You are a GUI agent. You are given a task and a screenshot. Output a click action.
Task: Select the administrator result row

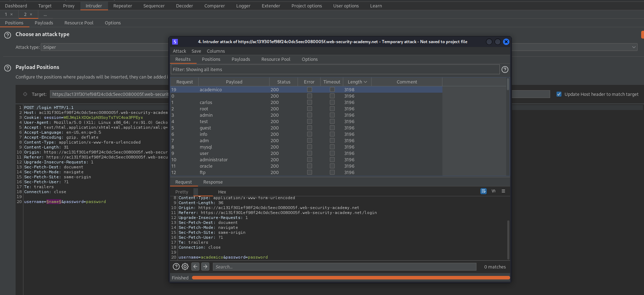pos(306,160)
